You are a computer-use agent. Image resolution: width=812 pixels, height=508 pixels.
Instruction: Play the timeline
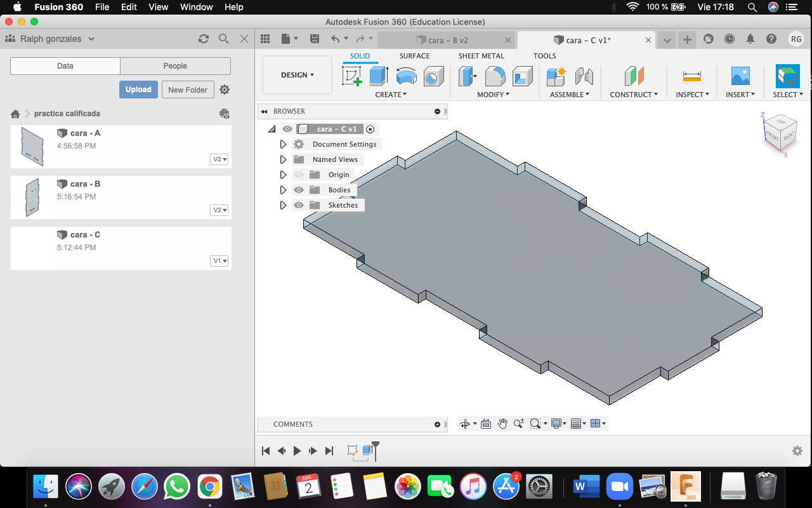click(297, 451)
